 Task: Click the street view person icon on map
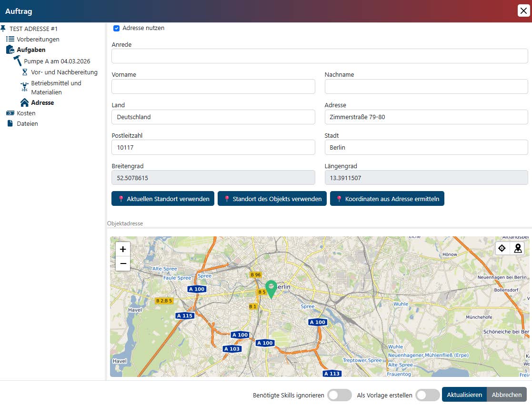(518, 248)
